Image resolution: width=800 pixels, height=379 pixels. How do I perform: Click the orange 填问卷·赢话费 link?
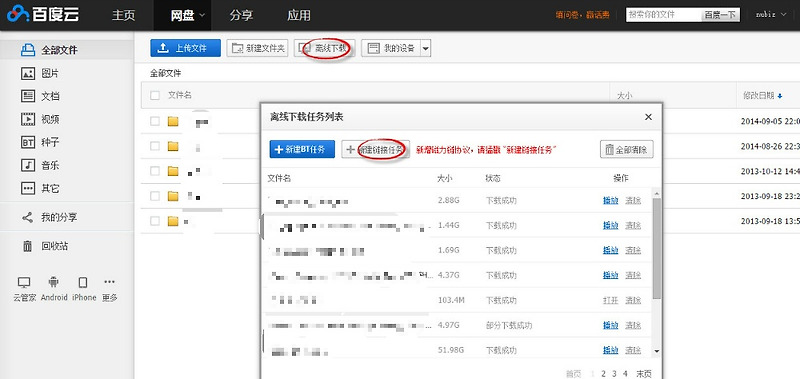click(582, 15)
